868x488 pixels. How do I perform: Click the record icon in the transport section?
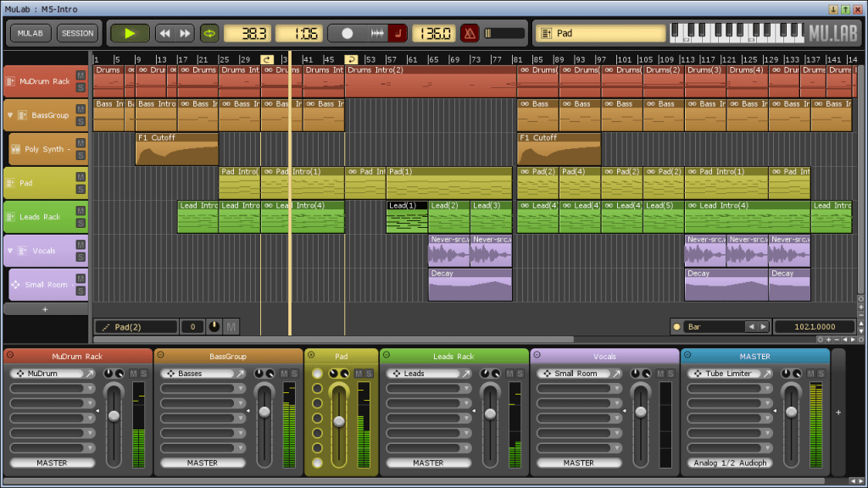348,34
